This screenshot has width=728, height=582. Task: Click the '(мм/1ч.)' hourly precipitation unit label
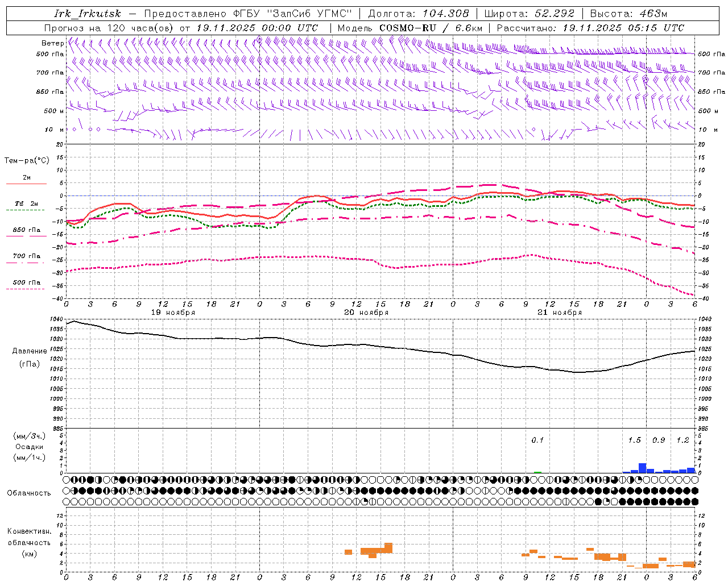click(x=30, y=458)
